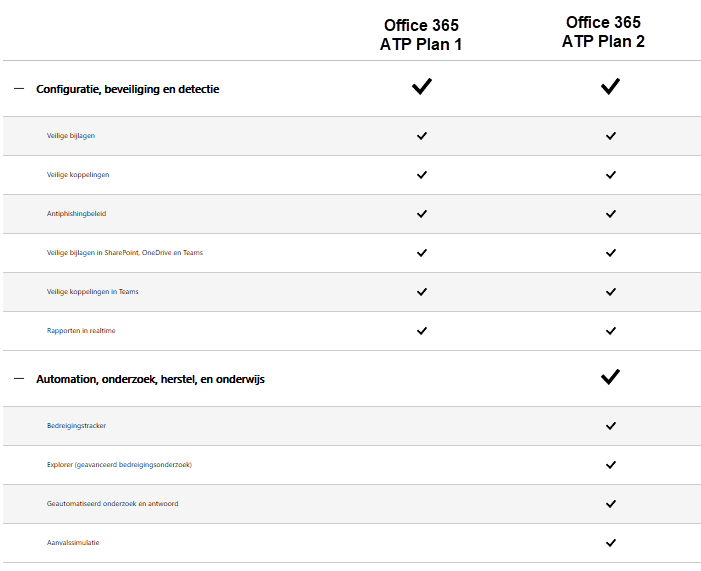Click Plan 2 checkmark for Veilige bijlagen

(611, 136)
